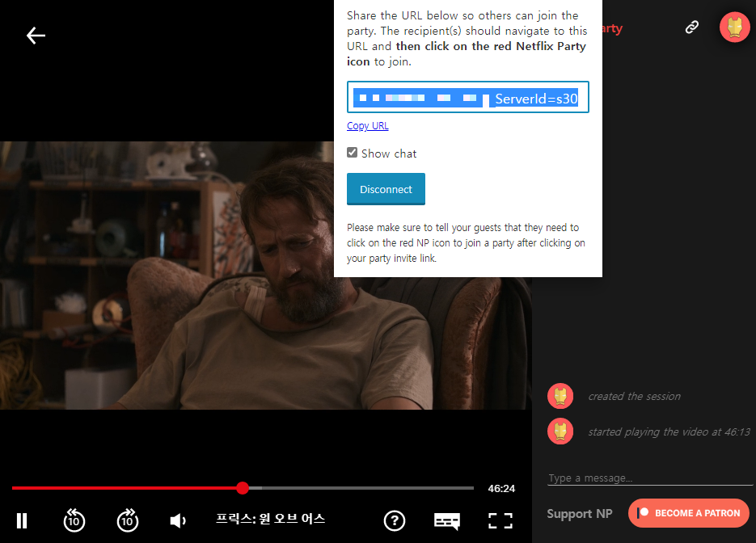Click 'created the session' message
This screenshot has height=543, width=756.
coord(635,397)
